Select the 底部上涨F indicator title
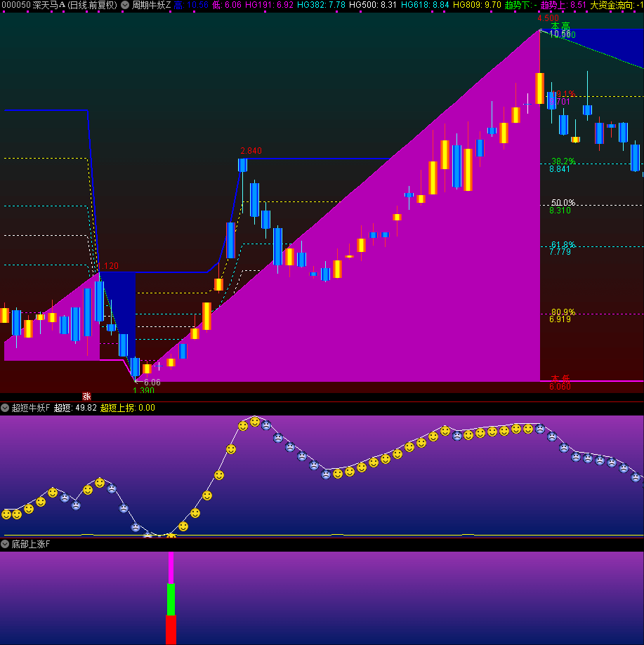The image size is (644, 645). point(31,544)
